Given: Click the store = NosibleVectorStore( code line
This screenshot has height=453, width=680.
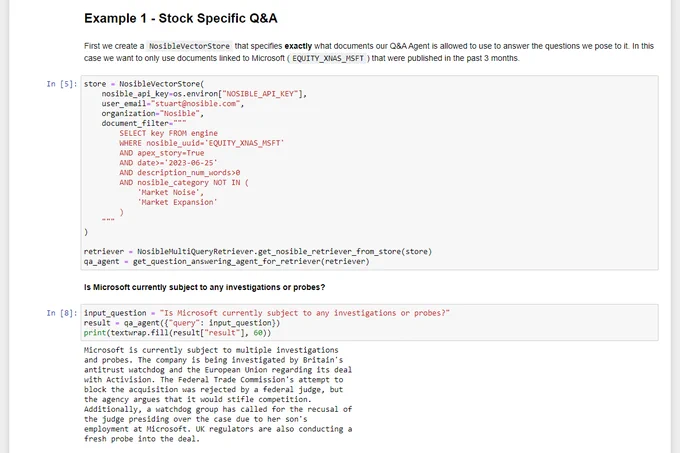Looking at the screenshot, I should click(144, 84).
